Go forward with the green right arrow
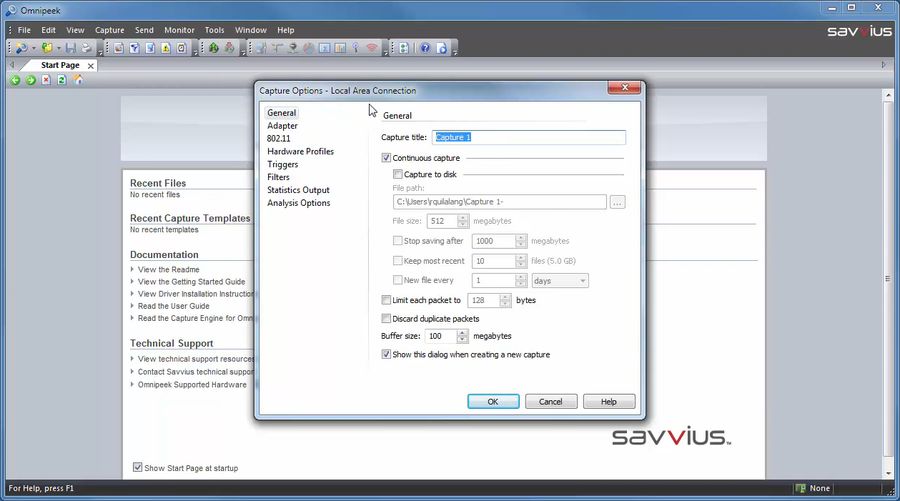The width and height of the screenshot is (900, 501). pos(30,80)
